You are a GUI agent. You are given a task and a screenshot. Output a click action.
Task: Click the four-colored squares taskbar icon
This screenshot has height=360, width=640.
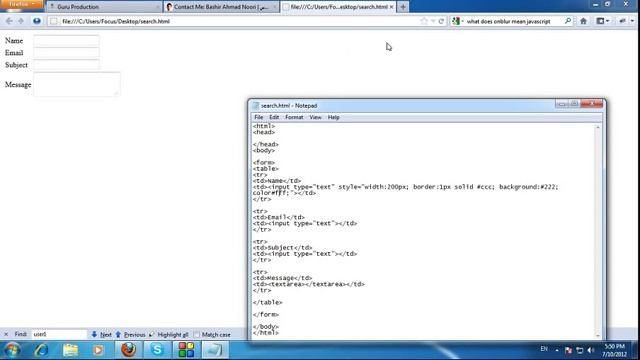(x=186, y=350)
